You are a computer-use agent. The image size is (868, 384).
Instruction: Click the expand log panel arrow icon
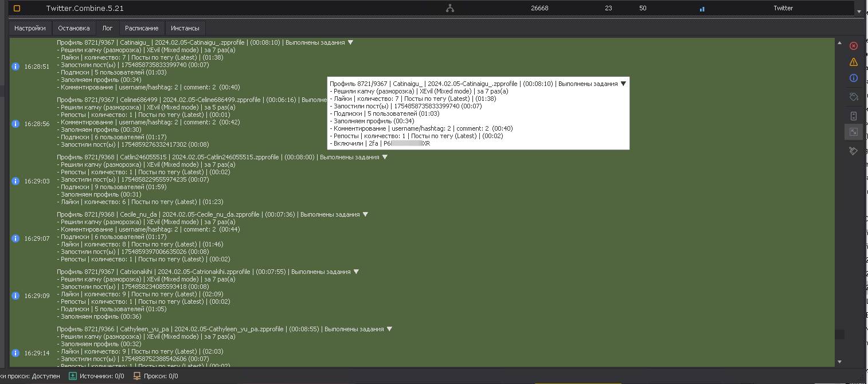coord(853,132)
